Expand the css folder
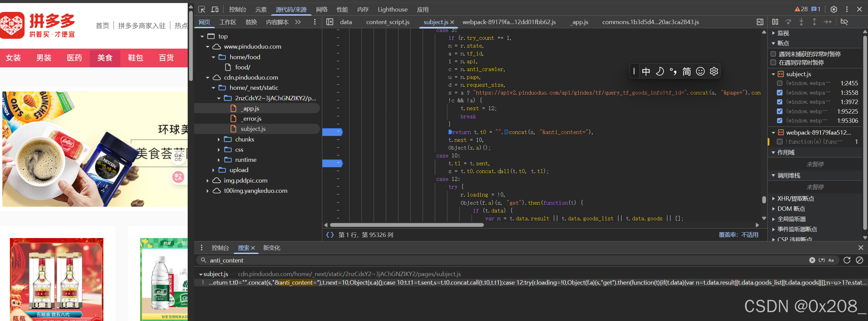This screenshot has height=321, width=868. (219, 150)
